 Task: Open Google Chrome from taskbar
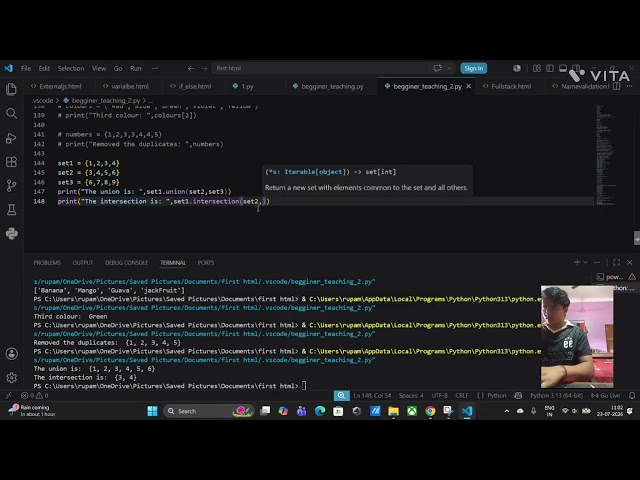click(430, 411)
